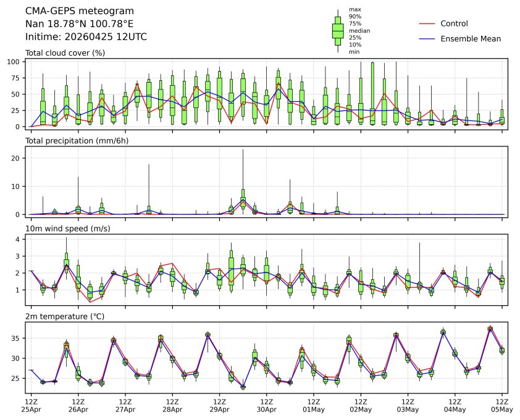
Task: Click the 12Z 28Apr x-axis label
Action: pyautogui.click(x=172, y=405)
